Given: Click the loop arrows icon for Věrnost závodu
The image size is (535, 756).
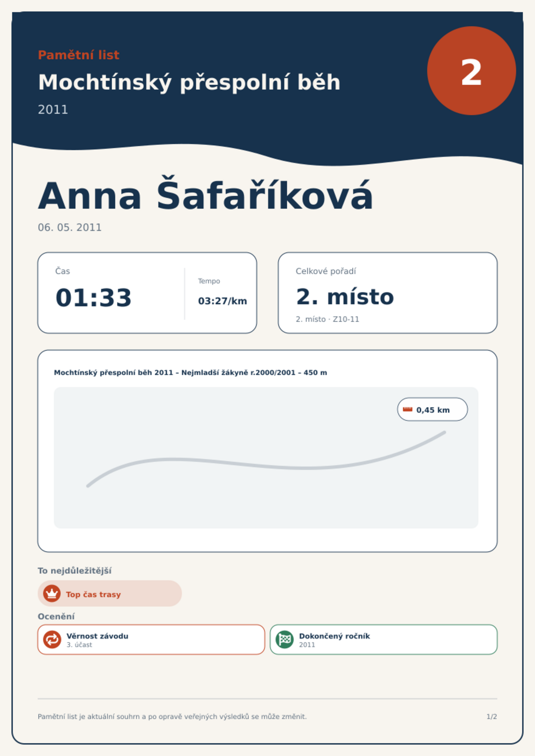Looking at the screenshot, I should (x=52, y=639).
